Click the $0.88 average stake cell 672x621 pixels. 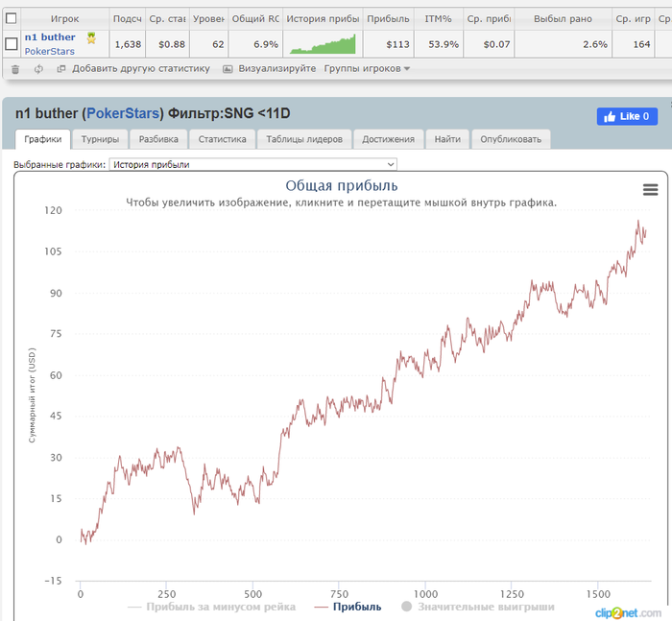click(168, 44)
